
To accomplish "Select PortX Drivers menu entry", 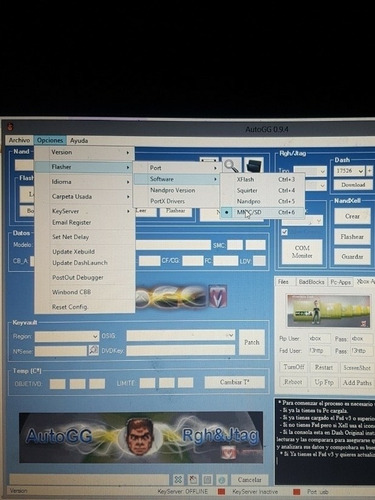I will (x=176, y=201).
